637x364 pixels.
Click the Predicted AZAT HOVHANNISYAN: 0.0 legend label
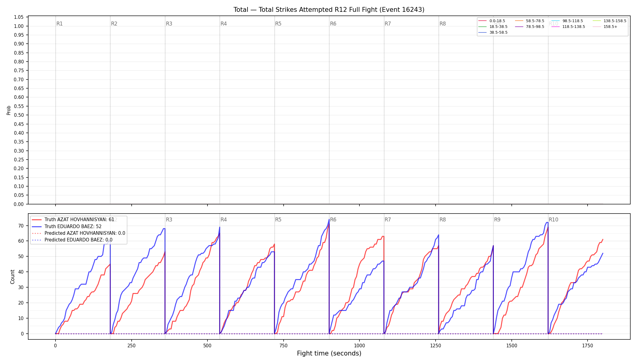click(x=85, y=233)
